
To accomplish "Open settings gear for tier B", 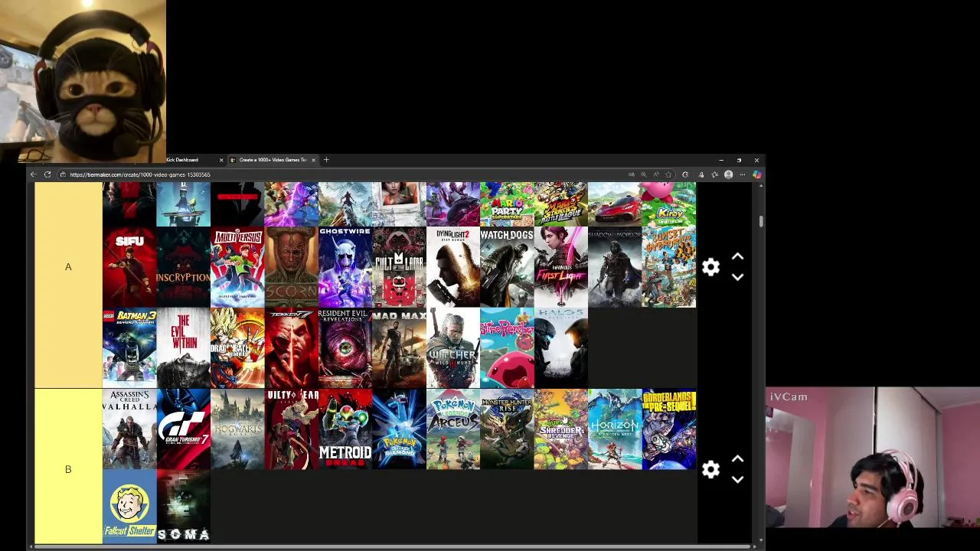I will (710, 469).
